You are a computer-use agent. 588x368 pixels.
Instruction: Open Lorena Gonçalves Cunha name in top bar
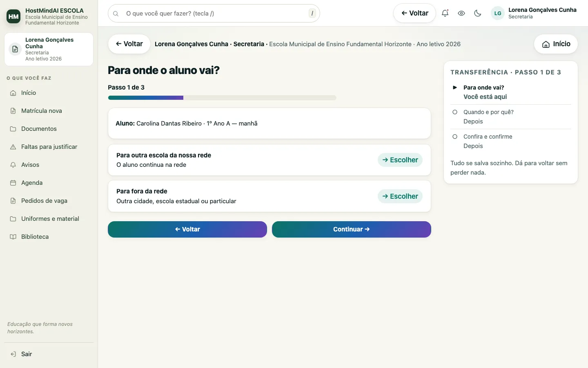pos(542,10)
